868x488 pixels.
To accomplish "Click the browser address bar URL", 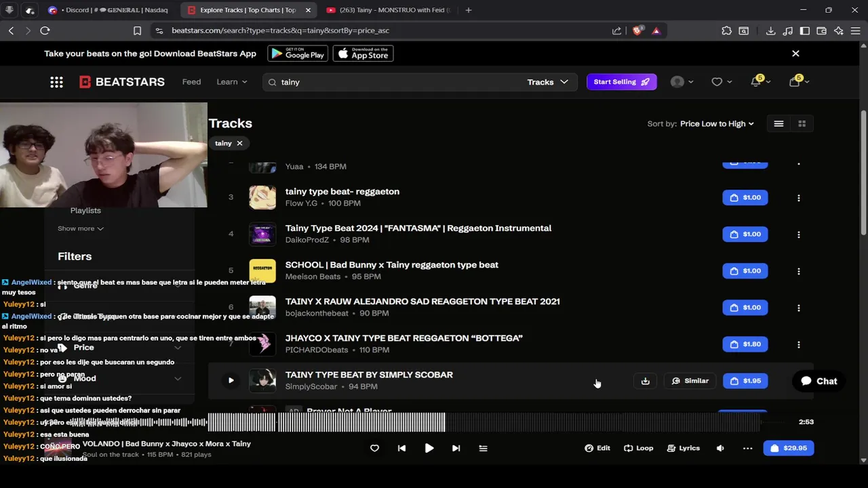I will click(280, 30).
